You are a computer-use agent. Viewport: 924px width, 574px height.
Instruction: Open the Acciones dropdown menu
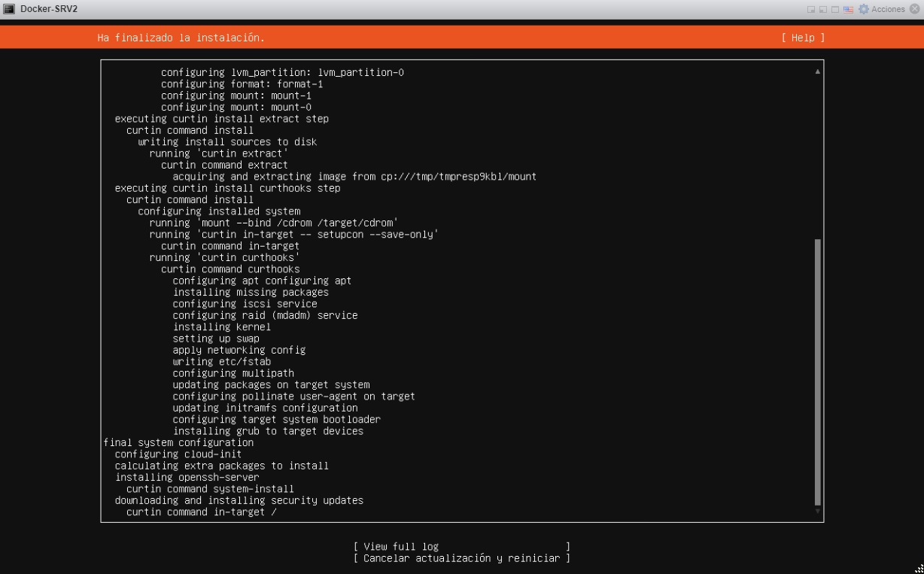click(888, 9)
